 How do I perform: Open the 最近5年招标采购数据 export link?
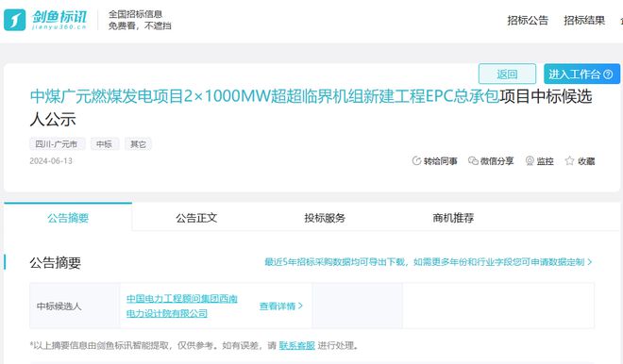tap(429, 262)
